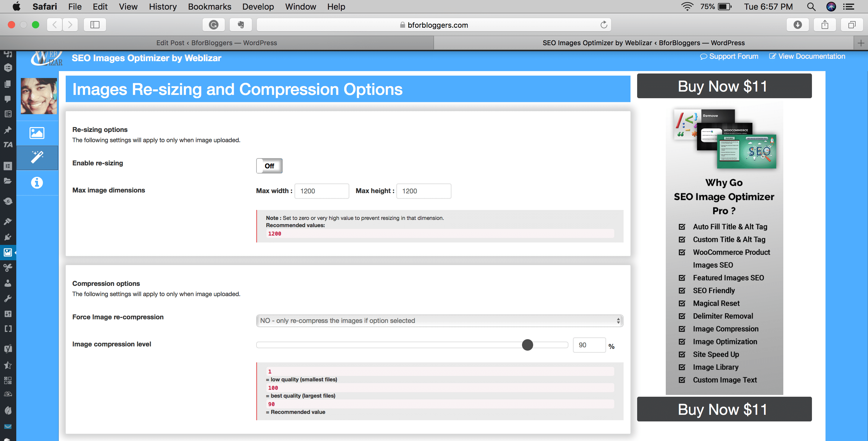Click the bottom Buy Now $11 button
This screenshot has width=868, height=441.
click(724, 409)
